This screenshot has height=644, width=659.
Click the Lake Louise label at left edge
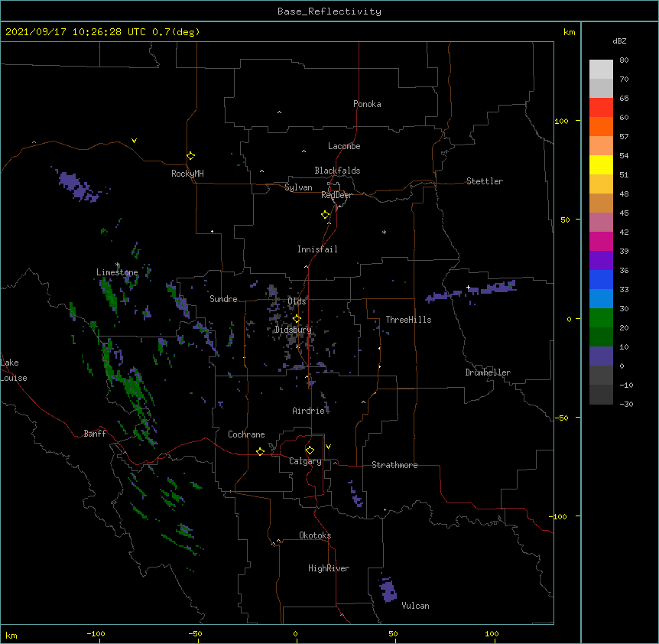[x=14, y=370]
